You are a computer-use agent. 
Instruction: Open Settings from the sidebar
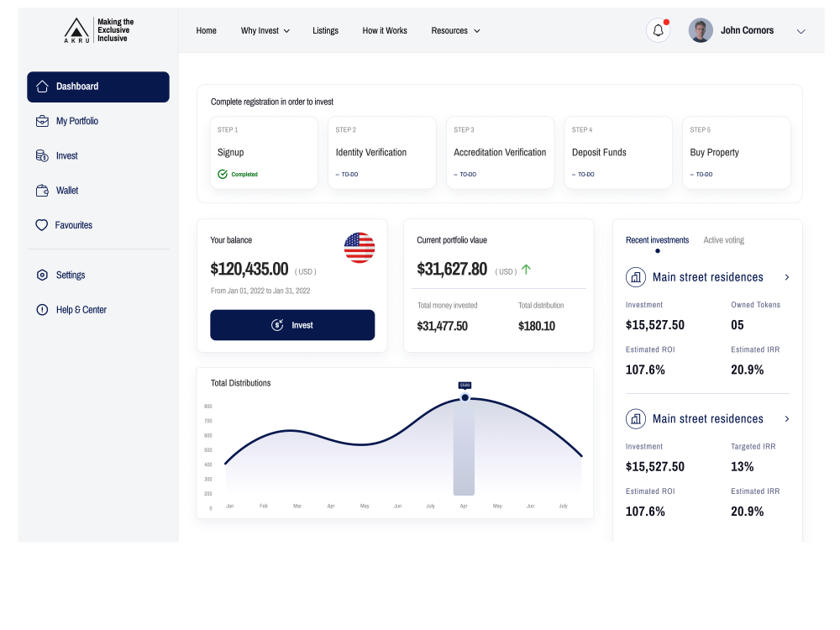[x=41, y=275]
